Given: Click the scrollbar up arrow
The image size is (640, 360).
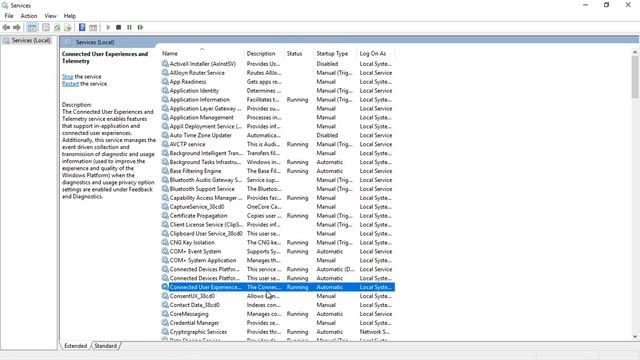Looking at the screenshot, I should [635, 52].
